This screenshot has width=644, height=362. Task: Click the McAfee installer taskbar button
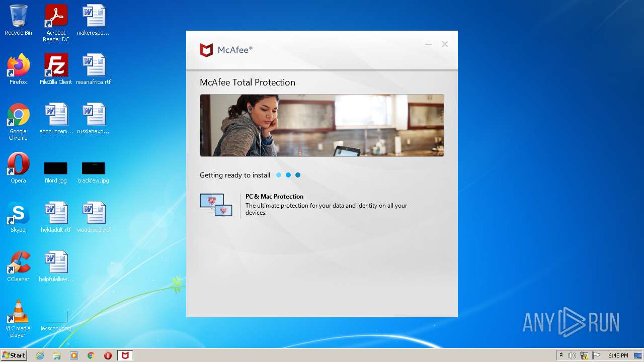(x=125, y=355)
